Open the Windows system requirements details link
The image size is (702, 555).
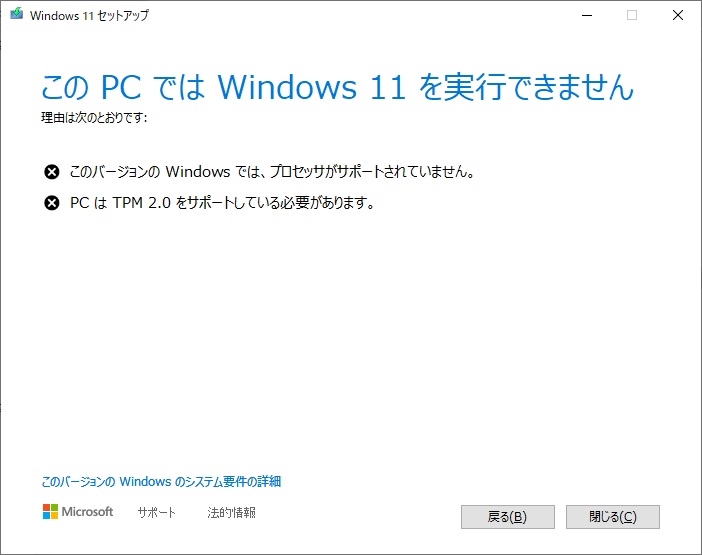tap(161, 481)
